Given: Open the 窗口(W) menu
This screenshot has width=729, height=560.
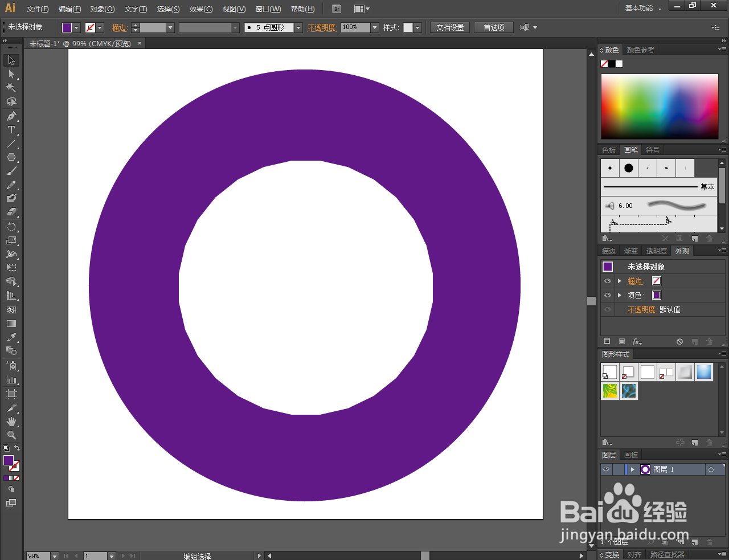Looking at the screenshot, I should point(268,9).
